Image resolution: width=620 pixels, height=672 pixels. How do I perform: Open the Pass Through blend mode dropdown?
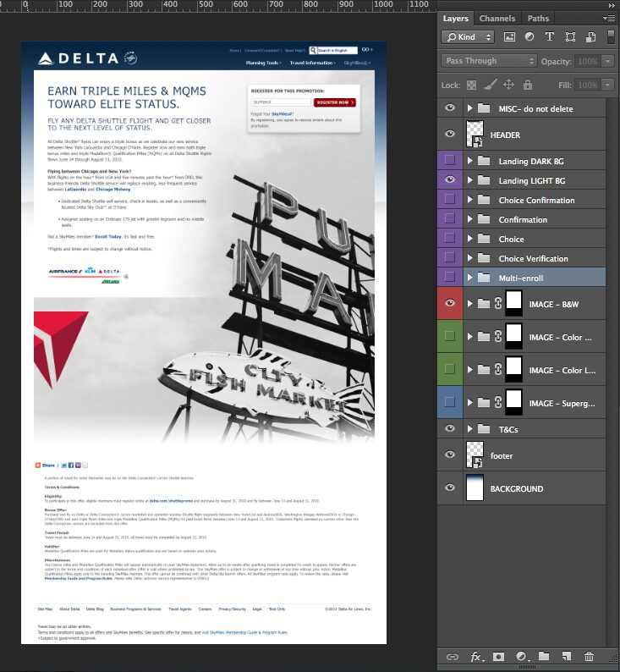(489, 60)
